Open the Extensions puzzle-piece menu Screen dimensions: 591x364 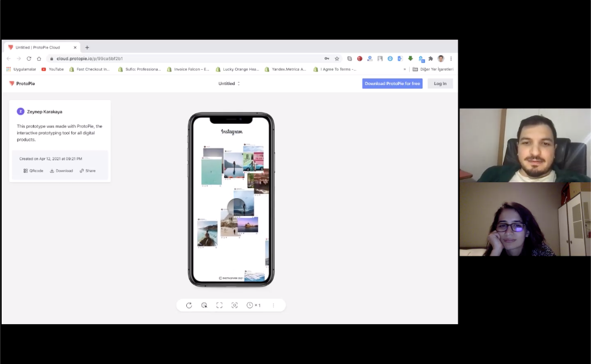pyautogui.click(x=431, y=59)
